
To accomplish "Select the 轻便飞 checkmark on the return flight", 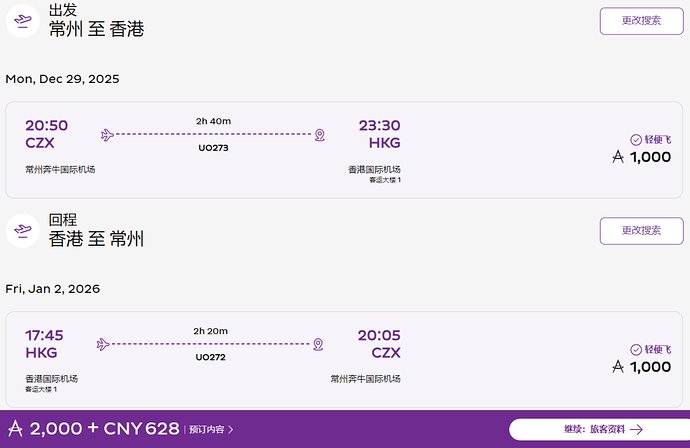I will (636, 350).
